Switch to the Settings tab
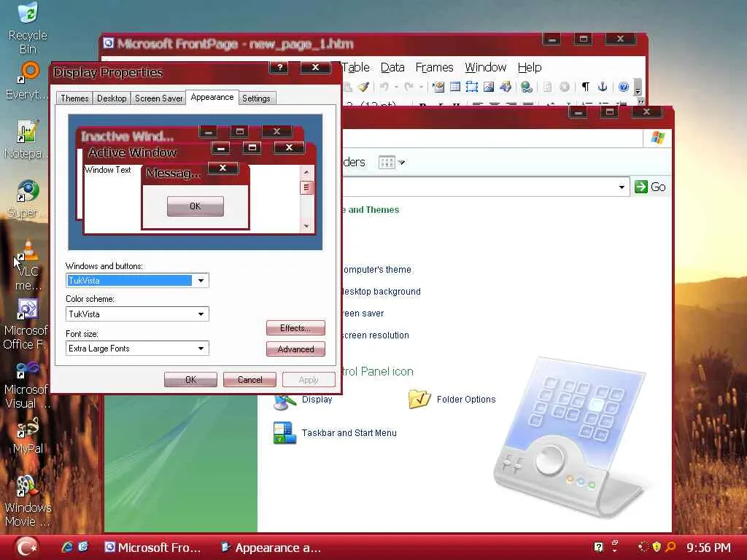 pyautogui.click(x=256, y=98)
